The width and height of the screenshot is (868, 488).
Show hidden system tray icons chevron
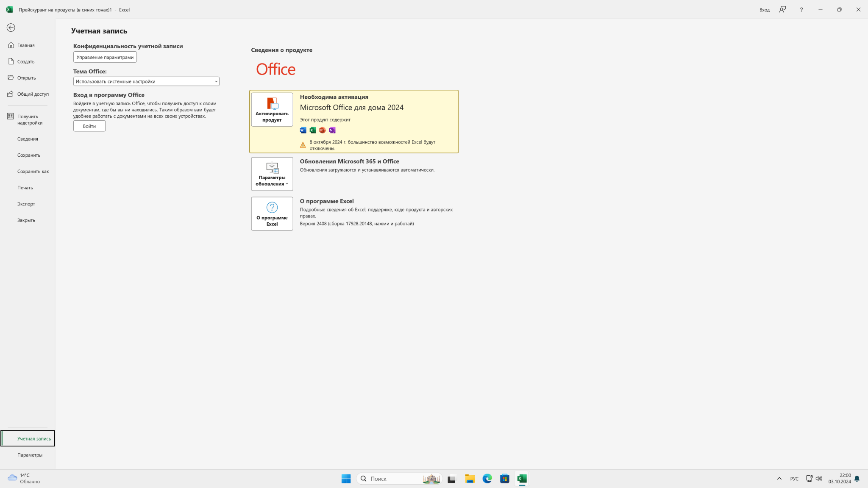779,479
